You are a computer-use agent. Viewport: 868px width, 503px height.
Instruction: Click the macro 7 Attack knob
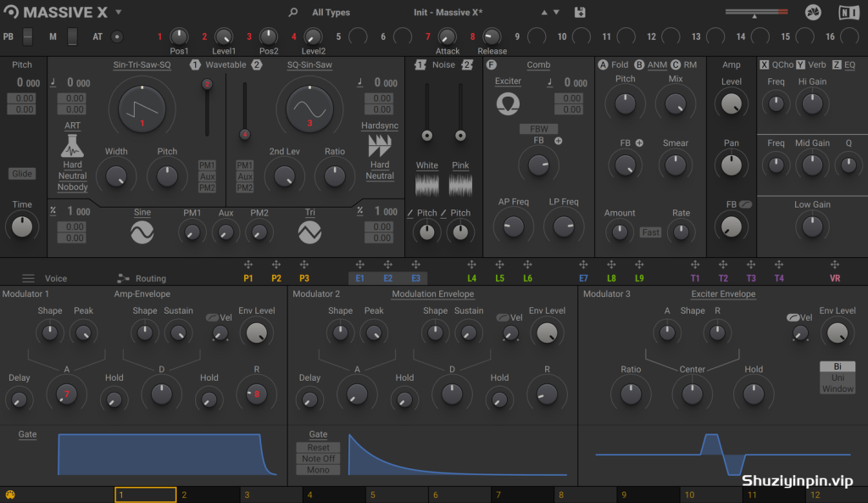(x=447, y=36)
